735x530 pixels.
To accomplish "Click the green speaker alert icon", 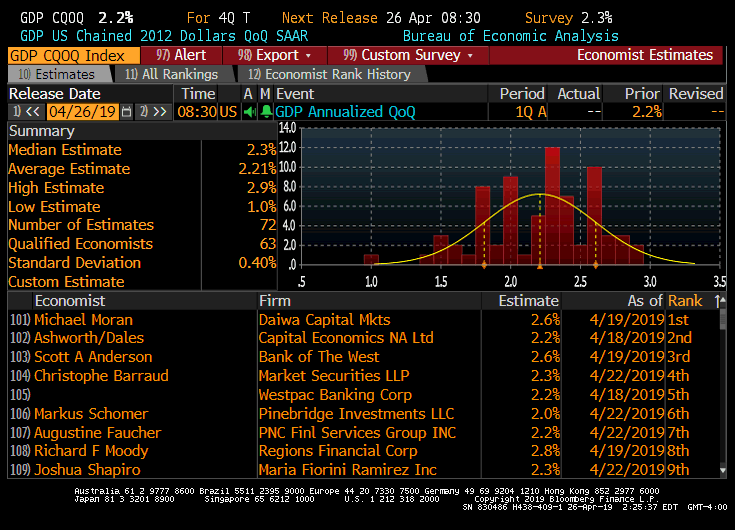I will 249,112.
